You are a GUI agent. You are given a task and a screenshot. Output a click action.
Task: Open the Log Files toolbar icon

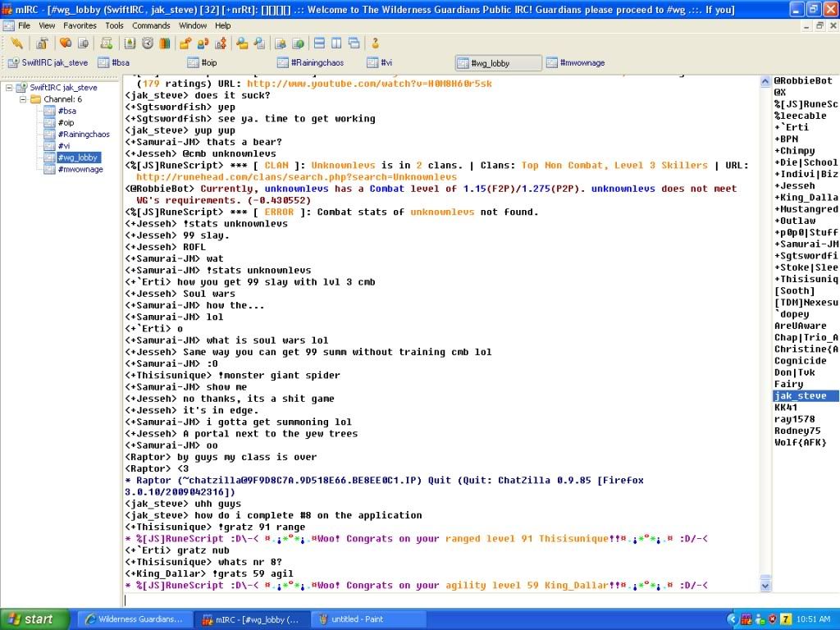tap(259, 43)
